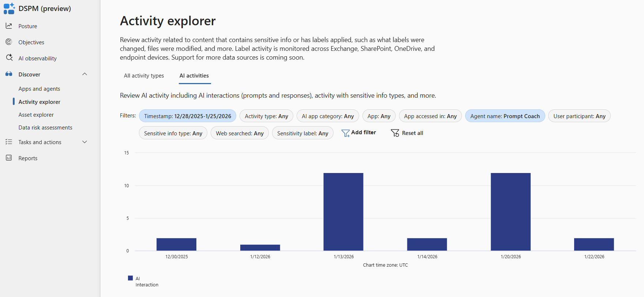Expand the Tasks and actions chevron
644x297 pixels.
85,142
